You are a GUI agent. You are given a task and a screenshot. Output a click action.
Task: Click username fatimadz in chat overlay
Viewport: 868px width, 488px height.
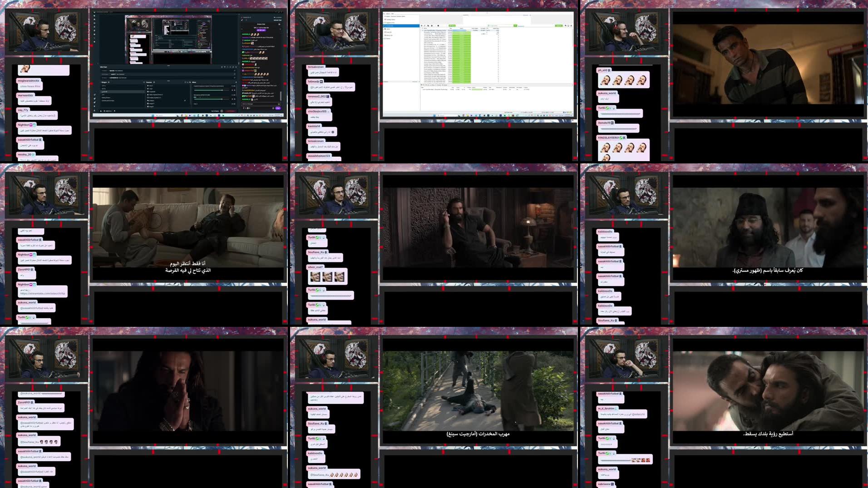pos(313,82)
